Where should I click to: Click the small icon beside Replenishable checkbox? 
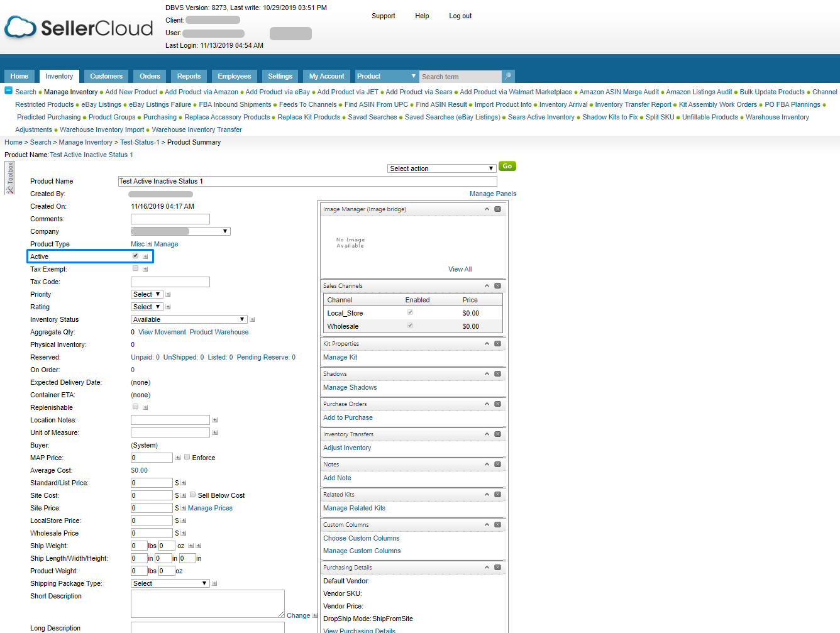pyautogui.click(x=145, y=407)
